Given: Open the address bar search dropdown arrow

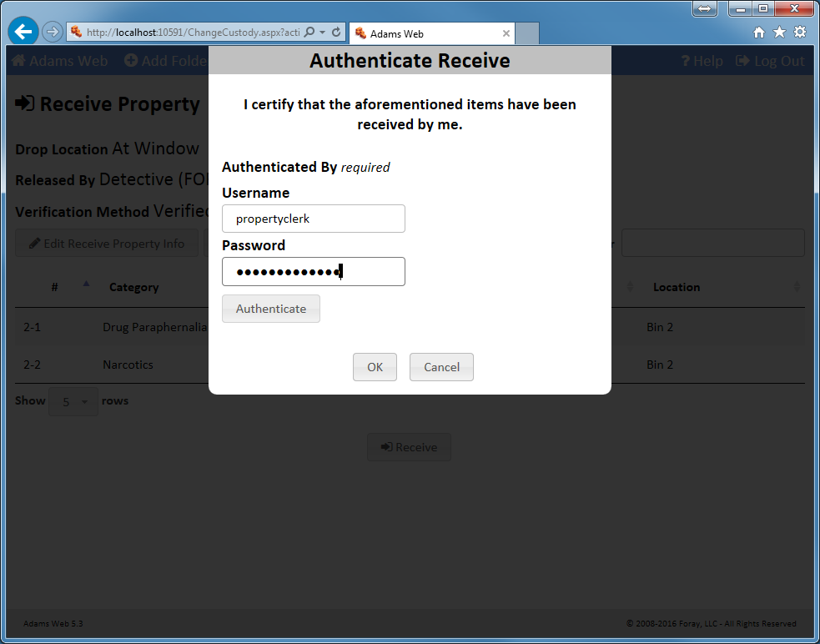Looking at the screenshot, I should 323,33.
